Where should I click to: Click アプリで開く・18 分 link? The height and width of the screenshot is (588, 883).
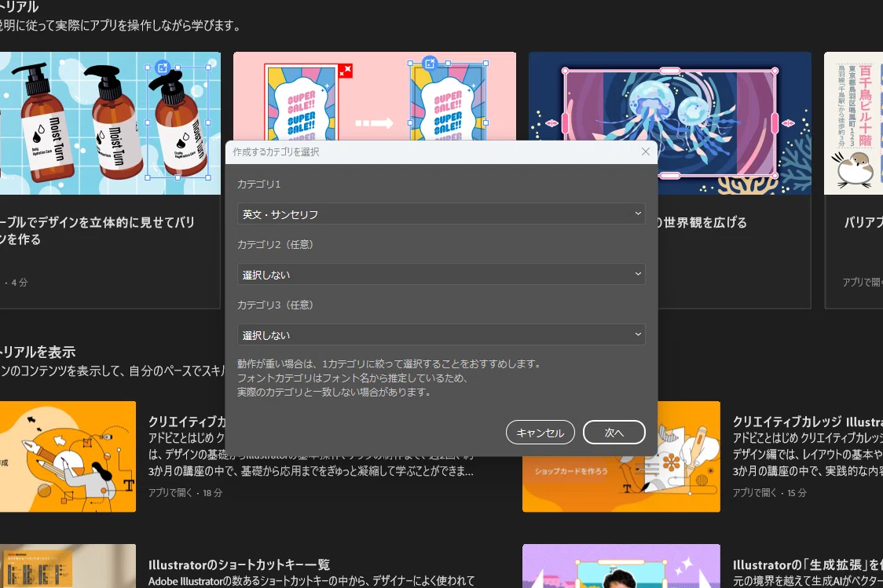point(185,492)
